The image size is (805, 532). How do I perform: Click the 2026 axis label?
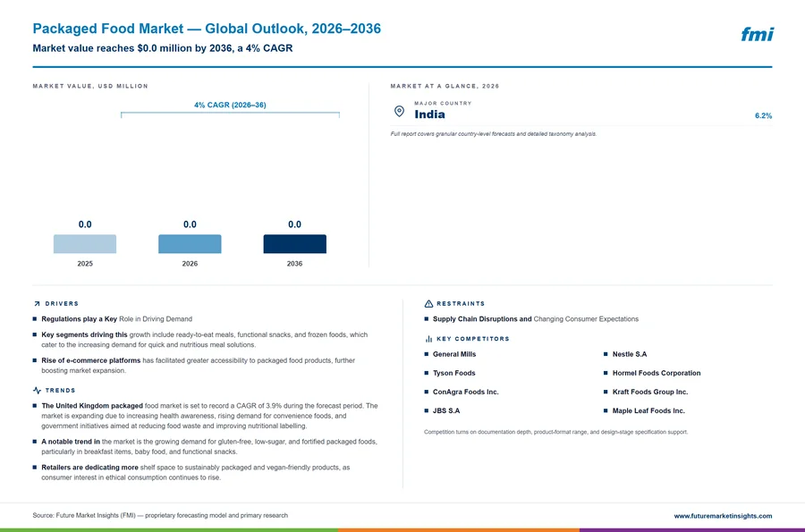(190, 264)
